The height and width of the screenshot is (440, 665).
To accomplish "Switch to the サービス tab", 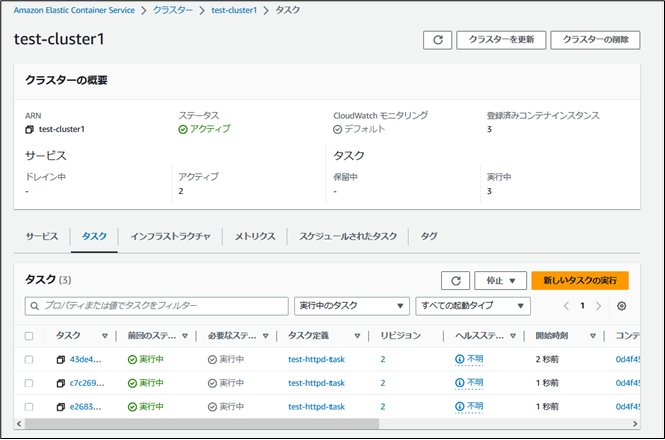I will (x=42, y=237).
